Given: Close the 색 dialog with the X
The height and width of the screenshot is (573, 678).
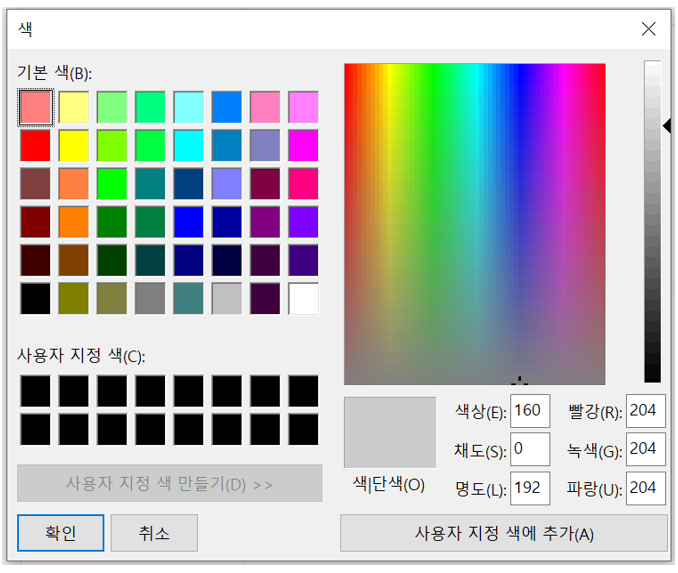Looking at the screenshot, I should click(649, 29).
